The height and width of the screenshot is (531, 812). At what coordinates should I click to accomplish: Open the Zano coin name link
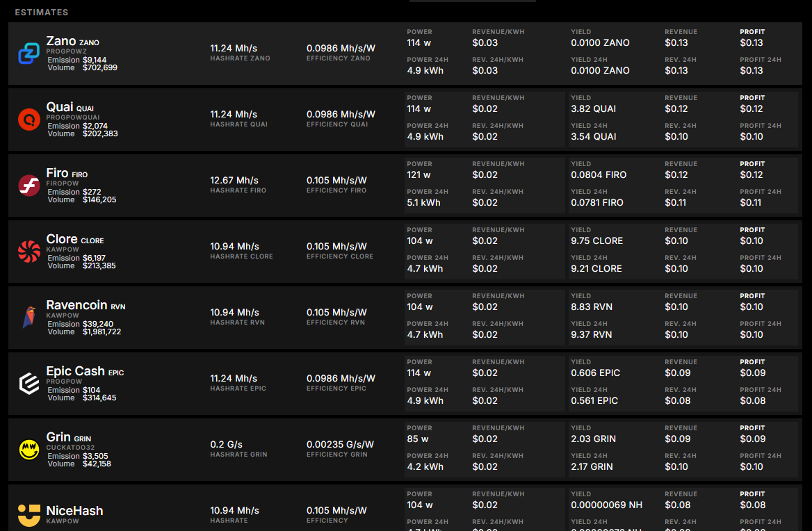click(x=61, y=41)
